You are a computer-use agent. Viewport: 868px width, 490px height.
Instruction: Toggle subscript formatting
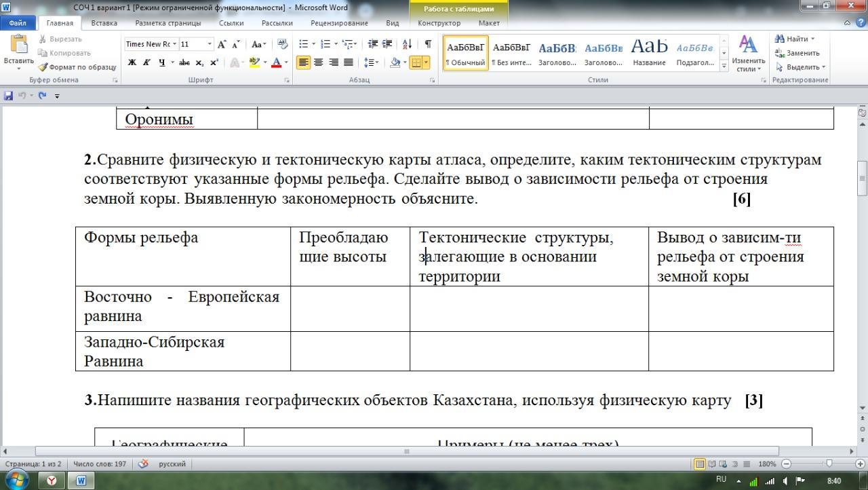(x=199, y=62)
